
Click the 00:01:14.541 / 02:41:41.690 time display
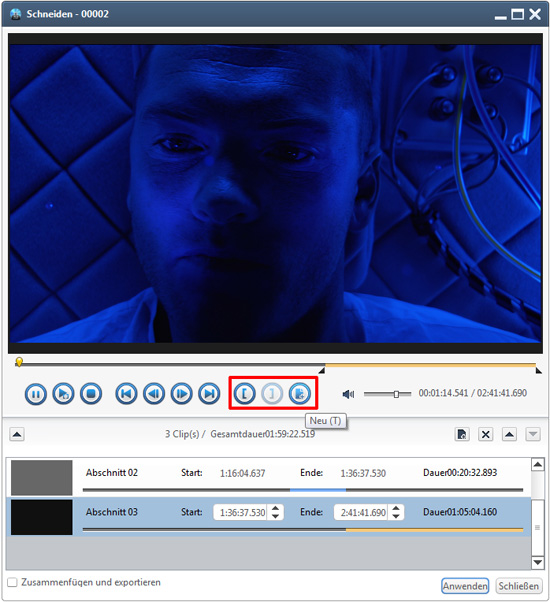(x=472, y=393)
